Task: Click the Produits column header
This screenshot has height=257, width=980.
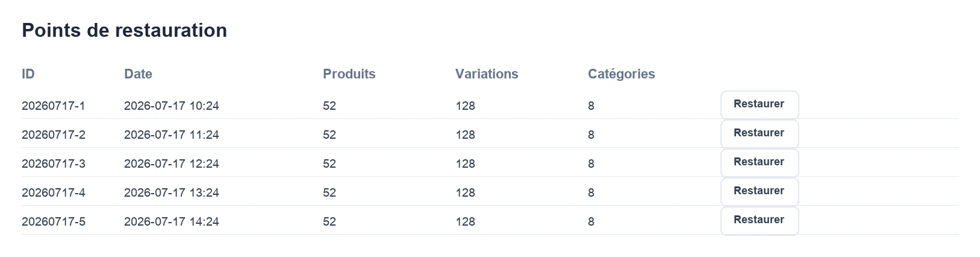Action: pyautogui.click(x=349, y=74)
